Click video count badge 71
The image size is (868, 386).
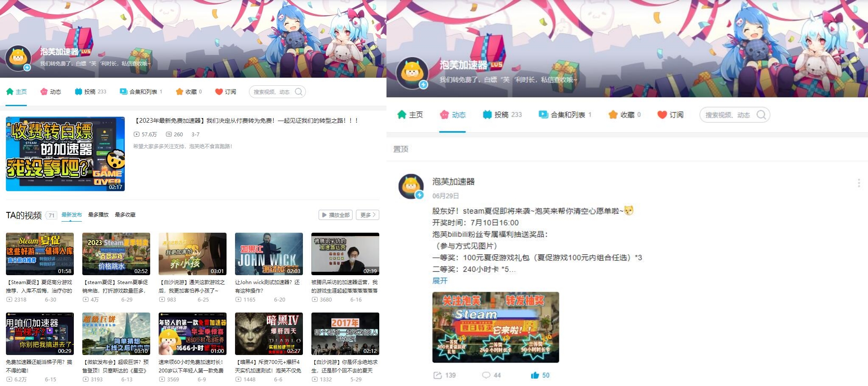[51, 215]
